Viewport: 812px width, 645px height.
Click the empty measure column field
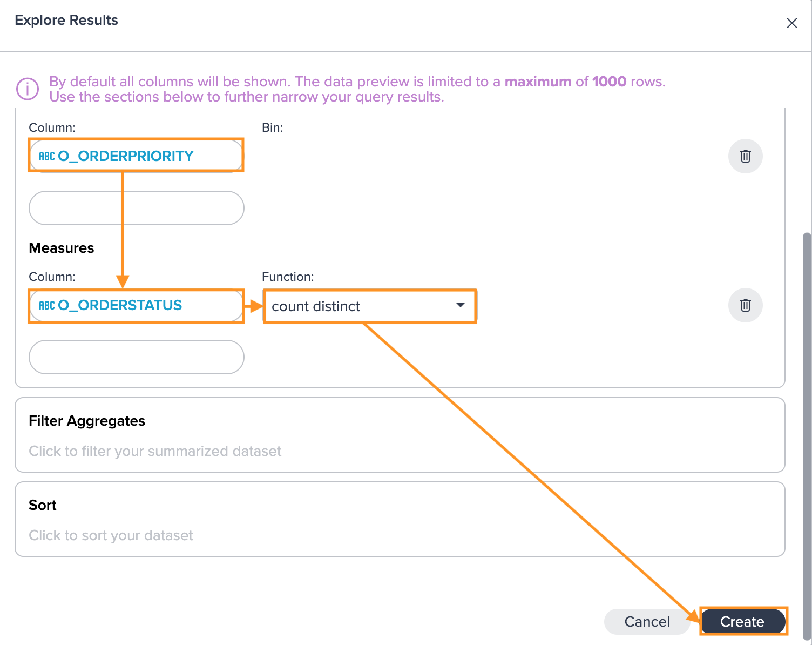pos(136,357)
